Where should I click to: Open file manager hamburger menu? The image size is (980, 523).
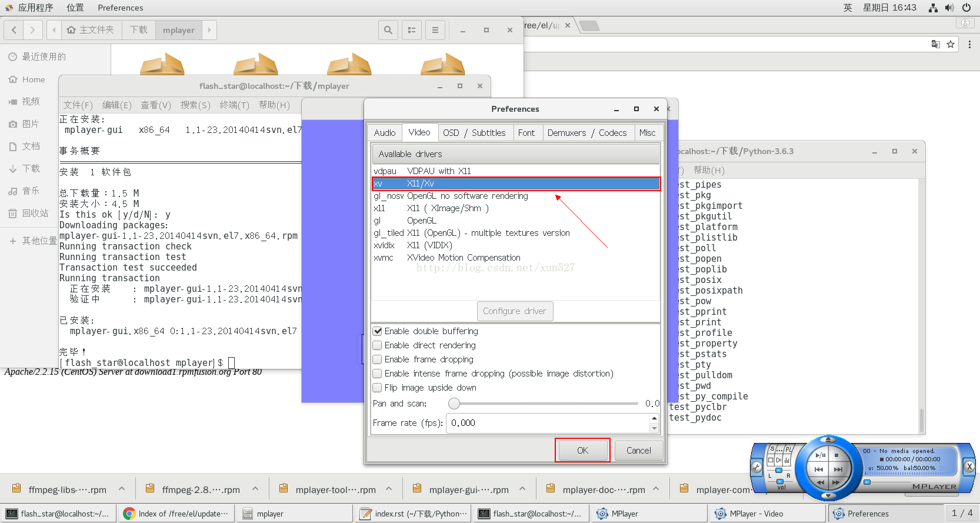(435, 30)
